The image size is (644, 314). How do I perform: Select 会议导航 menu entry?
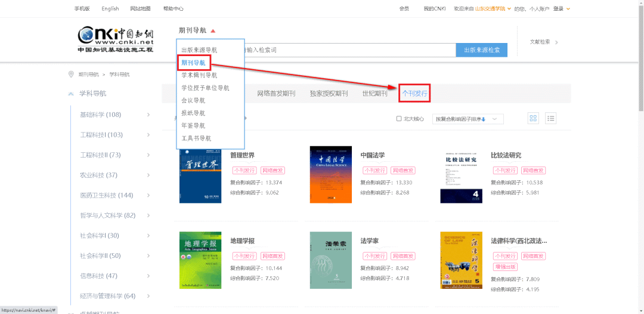(x=193, y=100)
